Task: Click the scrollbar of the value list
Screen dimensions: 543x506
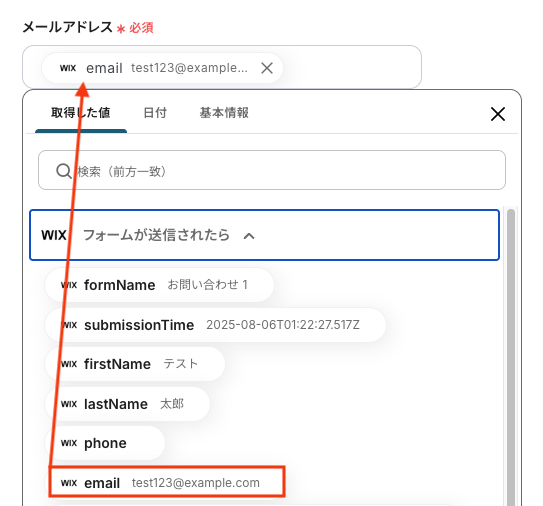Action: (x=511, y=357)
